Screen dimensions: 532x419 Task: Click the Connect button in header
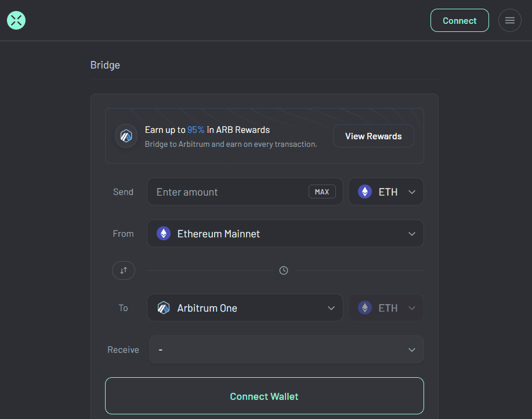[459, 20]
